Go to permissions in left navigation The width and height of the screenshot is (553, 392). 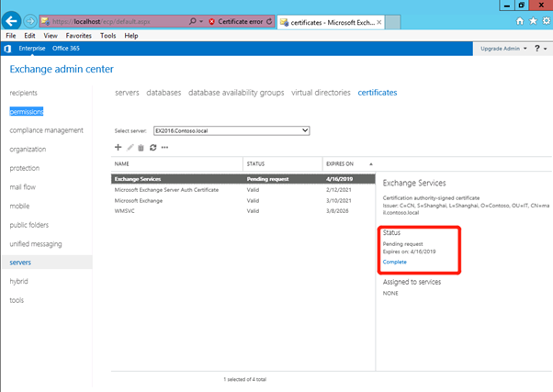(27, 112)
